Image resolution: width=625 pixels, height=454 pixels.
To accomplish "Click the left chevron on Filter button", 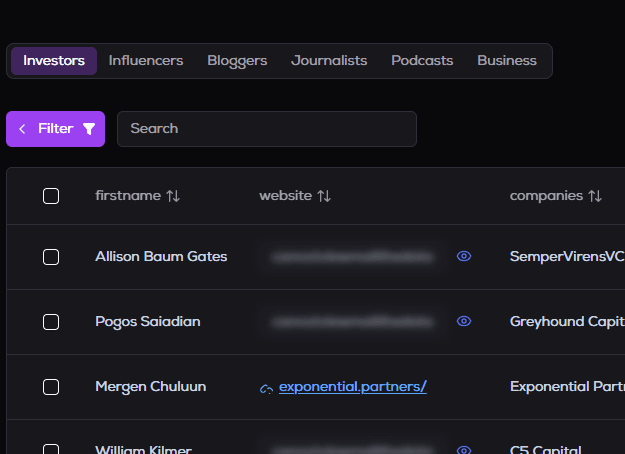I will pos(22,129).
